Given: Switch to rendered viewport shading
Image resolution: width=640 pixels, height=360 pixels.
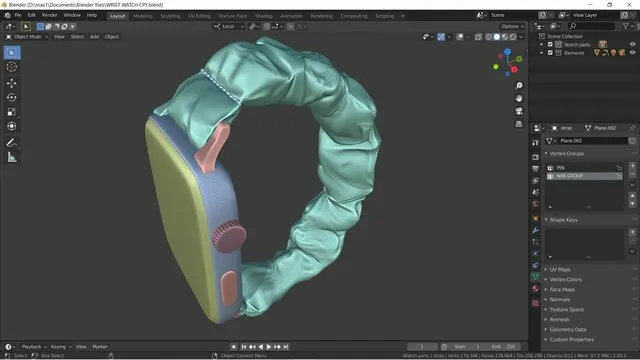Looking at the screenshot, I should click(513, 37).
